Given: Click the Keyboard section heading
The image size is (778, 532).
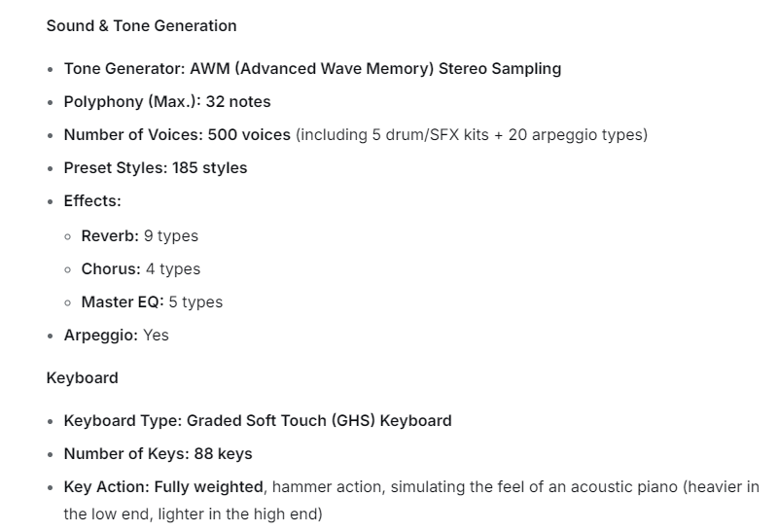Looking at the screenshot, I should tap(82, 377).
